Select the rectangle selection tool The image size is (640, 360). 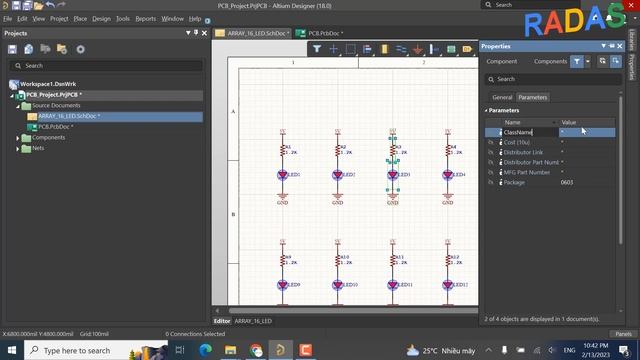coord(350,49)
